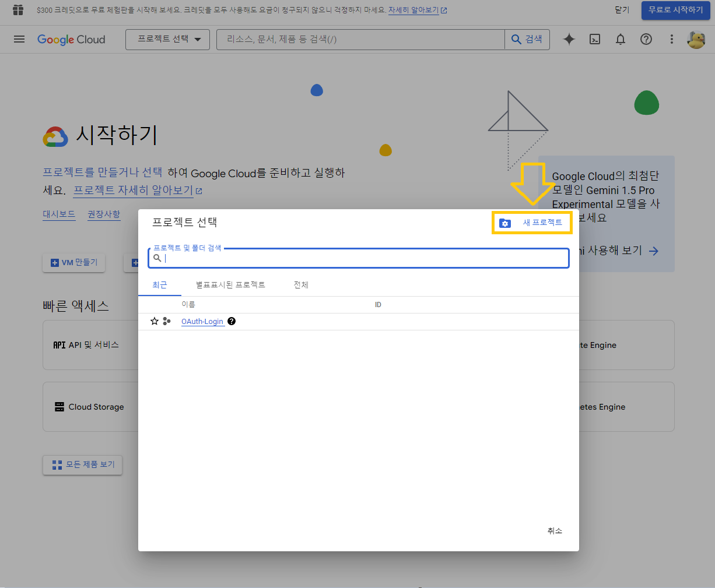Image resolution: width=715 pixels, height=588 pixels.
Task: Open the Cloud Storage card
Action: (90, 407)
